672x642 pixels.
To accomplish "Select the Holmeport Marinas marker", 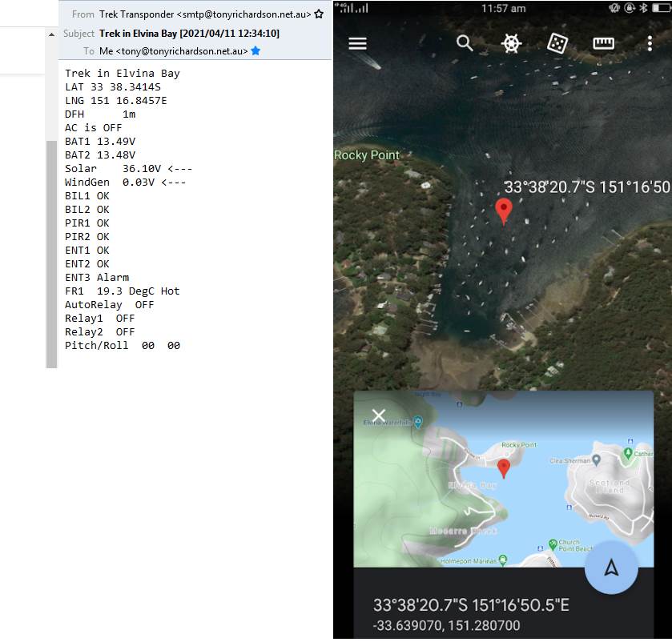I will [x=502, y=560].
